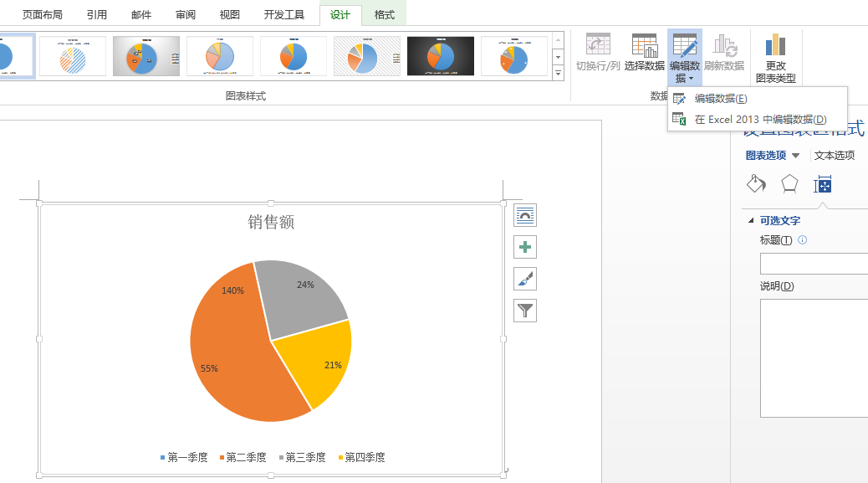The width and height of the screenshot is (868, 483).
Task: Open the Chart Filters funnel button
Action: pyautogui.click(x=524, y=311)
